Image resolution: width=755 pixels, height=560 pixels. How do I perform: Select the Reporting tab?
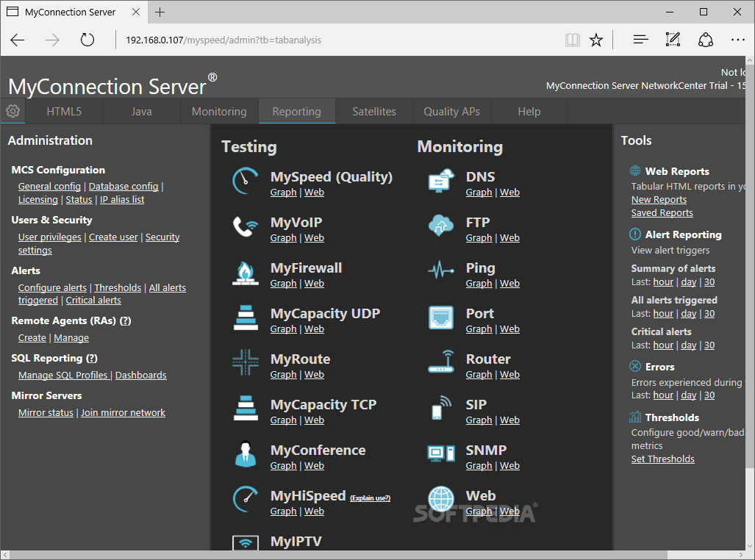(296, 111)
